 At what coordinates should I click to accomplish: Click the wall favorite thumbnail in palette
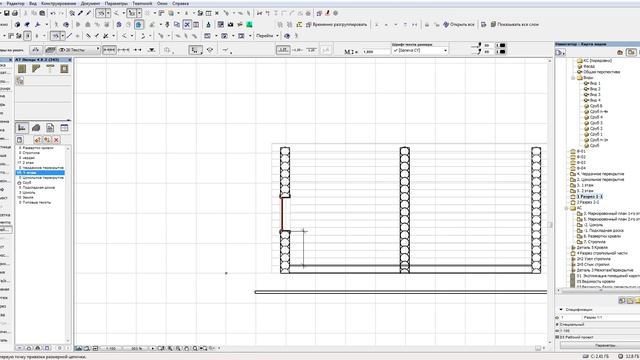(22, 69)
